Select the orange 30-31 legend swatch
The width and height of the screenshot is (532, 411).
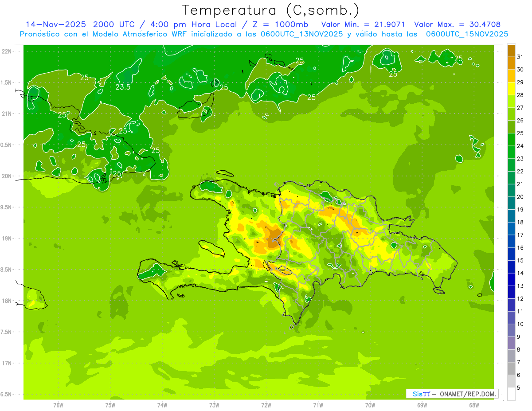pos(511,63)
